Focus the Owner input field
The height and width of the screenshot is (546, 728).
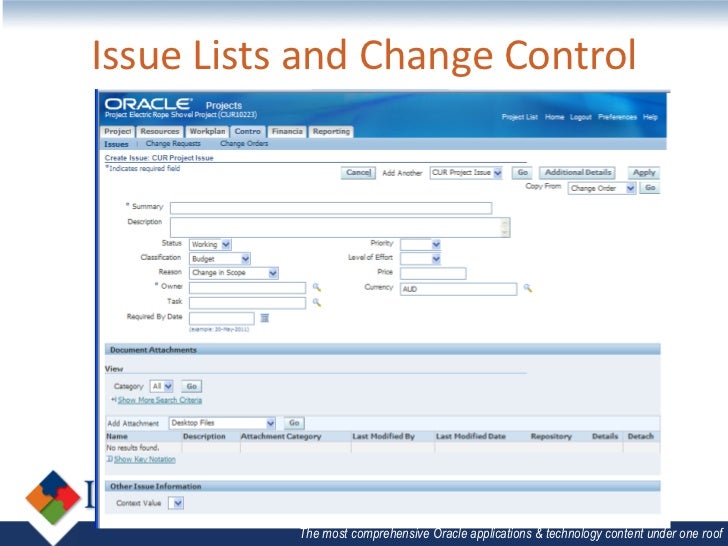pyautogui.click(x=247, y=288)
